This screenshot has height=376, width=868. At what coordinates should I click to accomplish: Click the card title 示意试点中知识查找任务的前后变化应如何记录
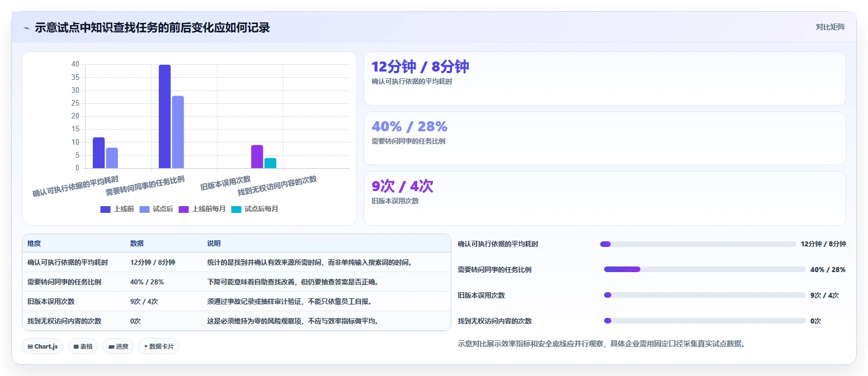click(152, 27)
